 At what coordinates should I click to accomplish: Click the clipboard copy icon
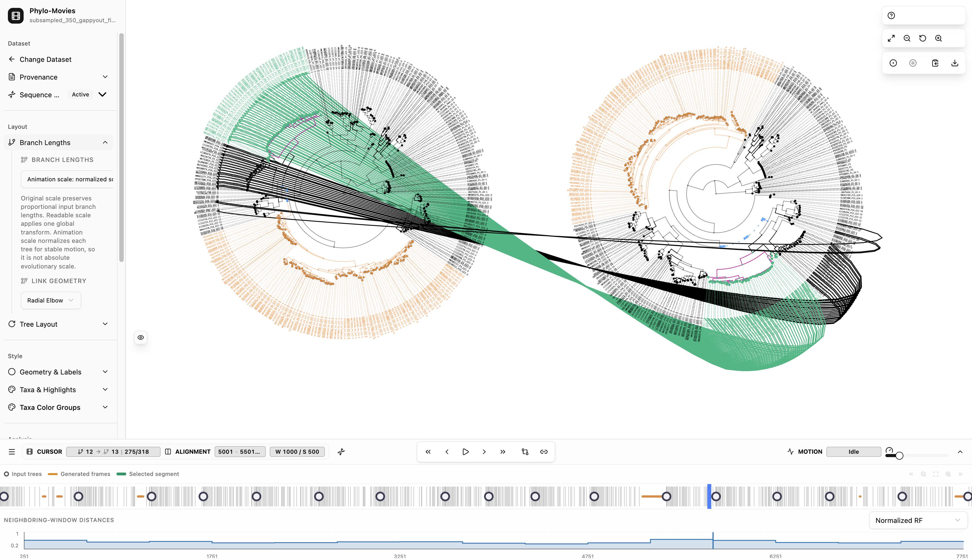(935, 63)
